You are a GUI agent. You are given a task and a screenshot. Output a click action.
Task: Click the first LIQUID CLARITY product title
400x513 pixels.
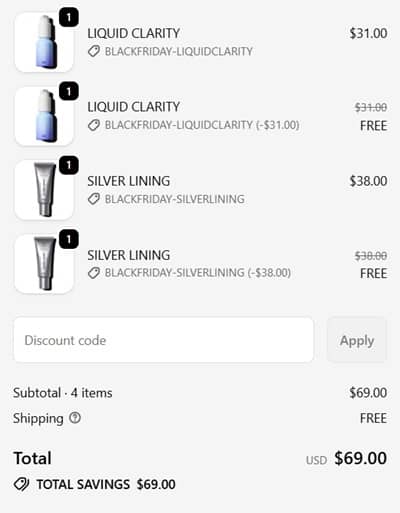[x=133, y=33]
